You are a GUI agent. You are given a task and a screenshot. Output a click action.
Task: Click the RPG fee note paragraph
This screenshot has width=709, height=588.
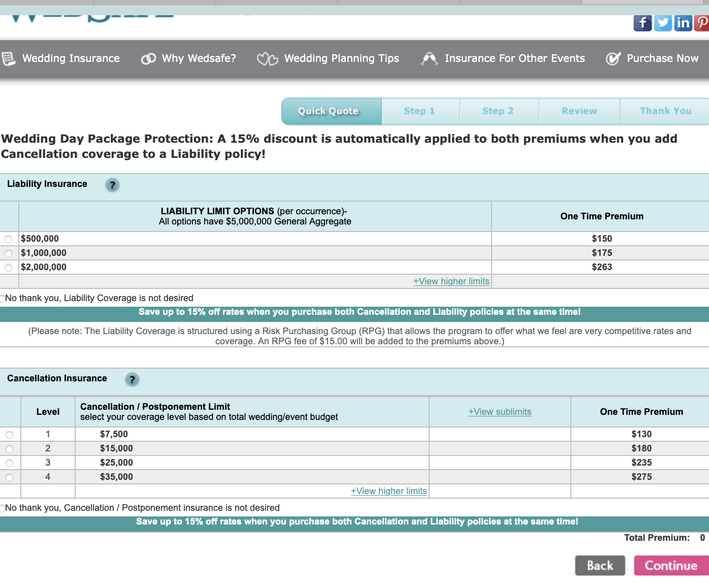[x=360, y=336]
